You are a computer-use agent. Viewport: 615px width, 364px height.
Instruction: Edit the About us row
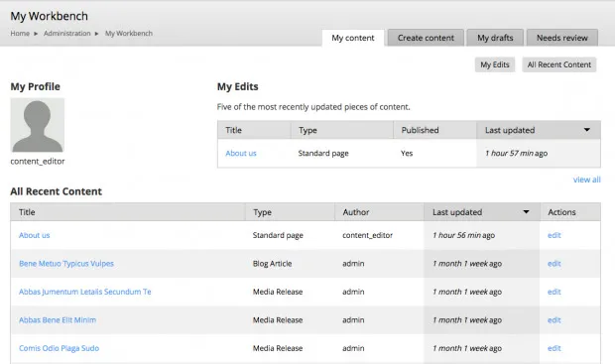[554, 235]
